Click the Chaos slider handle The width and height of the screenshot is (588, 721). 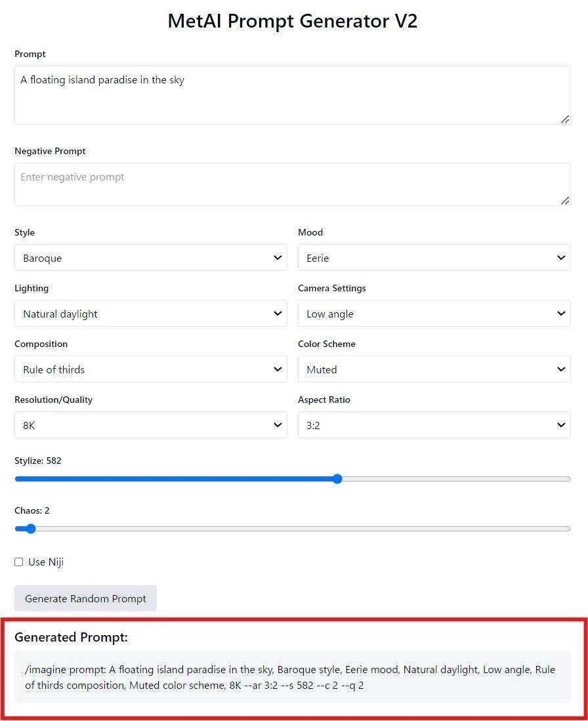pos(30,529)
